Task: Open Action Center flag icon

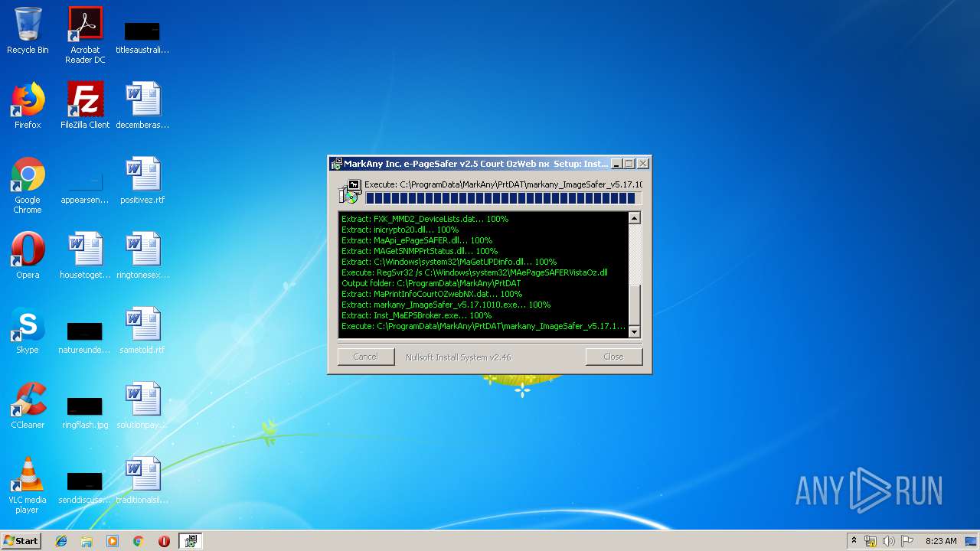Action: pos(907,541)
